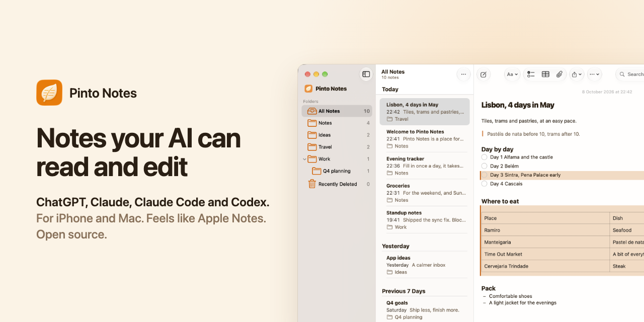Open the share button dropdown
Image resolution: width=644 pixels, height=322 pixels.
click(x=577, y=74)
